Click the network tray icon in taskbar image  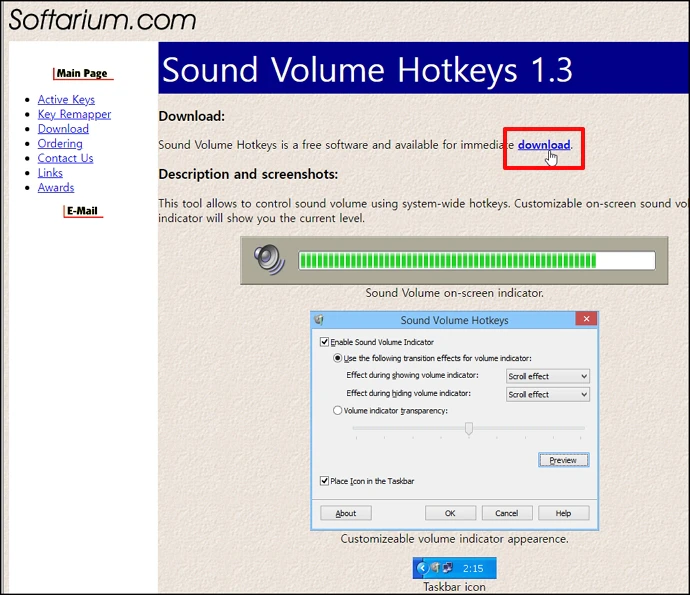(448, 568)
